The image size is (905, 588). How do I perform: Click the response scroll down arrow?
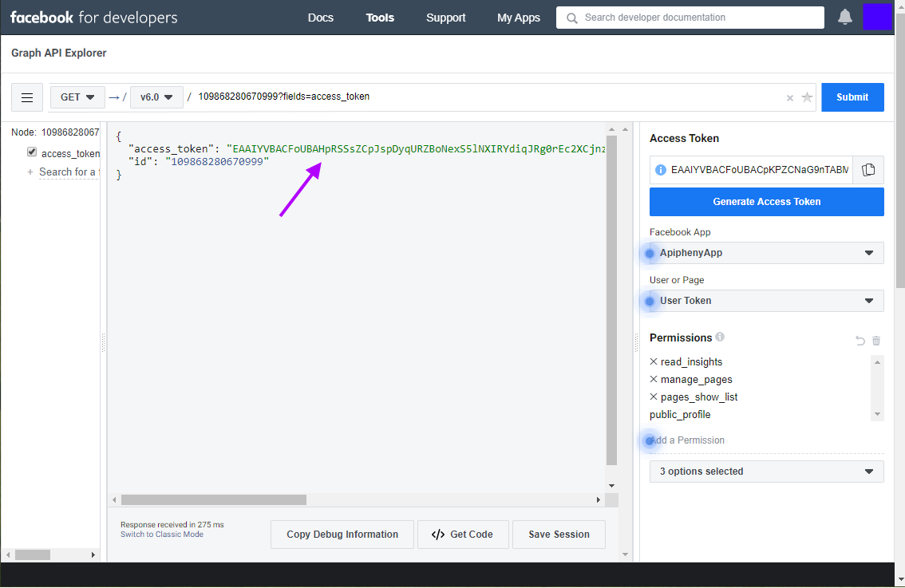(x=612, y=486)
